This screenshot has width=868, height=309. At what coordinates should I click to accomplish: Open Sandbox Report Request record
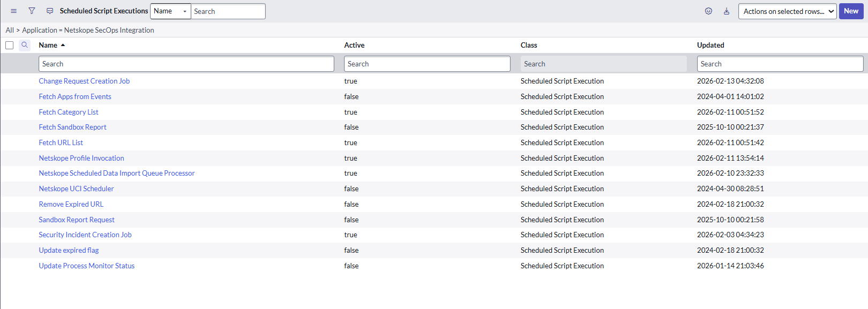[x=77, y=220]
